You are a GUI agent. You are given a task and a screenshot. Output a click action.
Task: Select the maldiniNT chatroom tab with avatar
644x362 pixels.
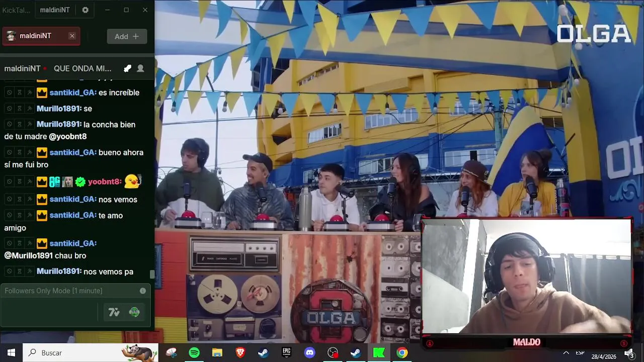[41, 36]
